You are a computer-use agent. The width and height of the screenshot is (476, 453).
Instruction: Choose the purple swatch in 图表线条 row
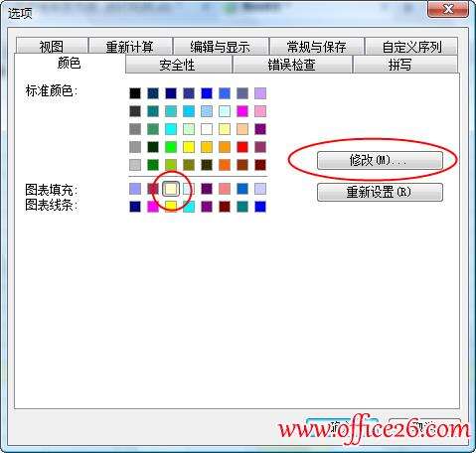[207, 207]
